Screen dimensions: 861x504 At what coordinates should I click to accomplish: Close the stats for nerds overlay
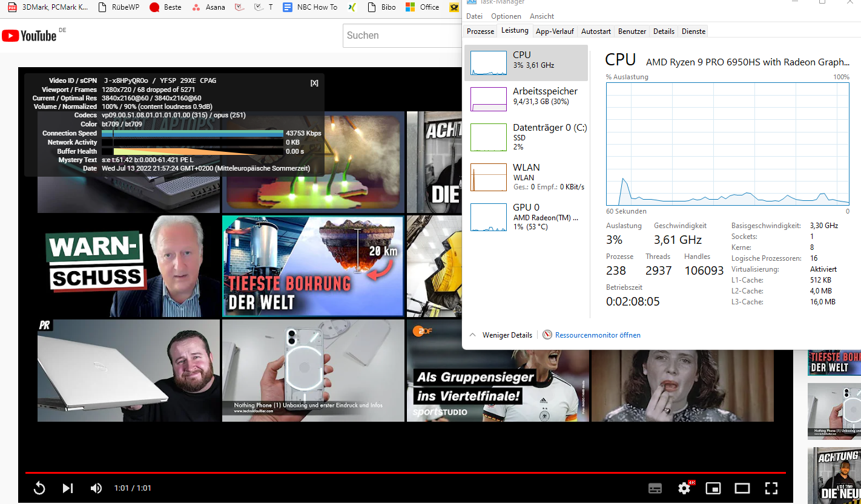pos(314,83)
